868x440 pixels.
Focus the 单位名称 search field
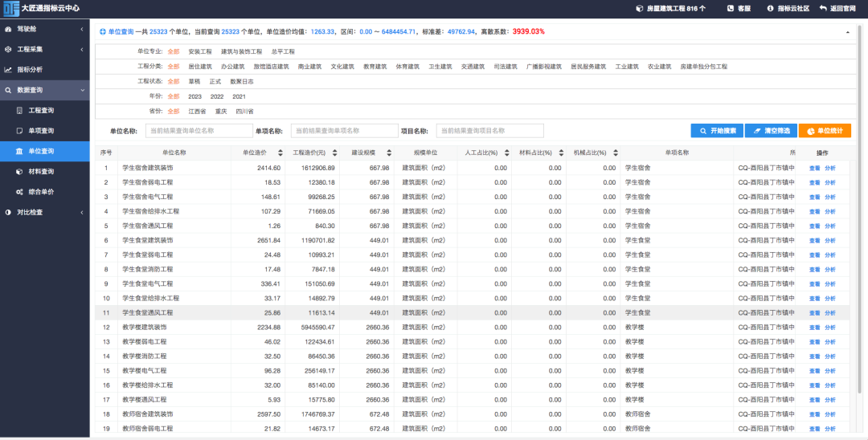(x=199, y=131)
